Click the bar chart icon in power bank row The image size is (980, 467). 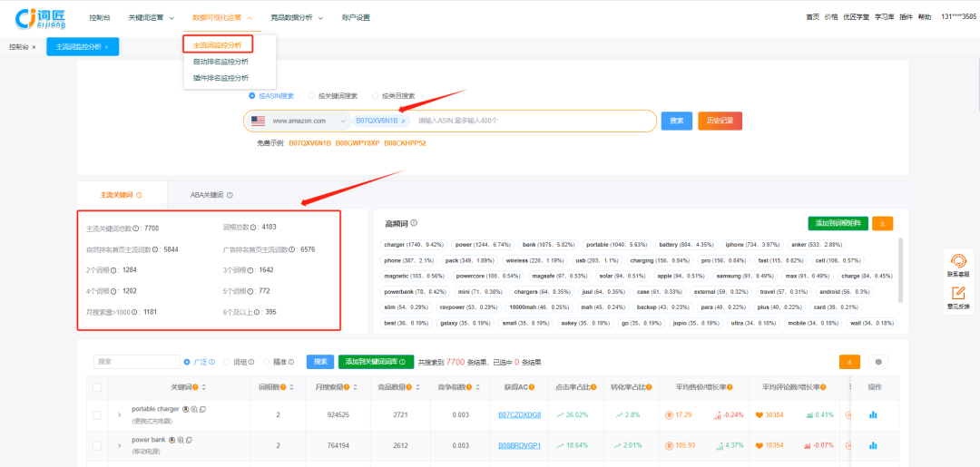pos(874,445)
